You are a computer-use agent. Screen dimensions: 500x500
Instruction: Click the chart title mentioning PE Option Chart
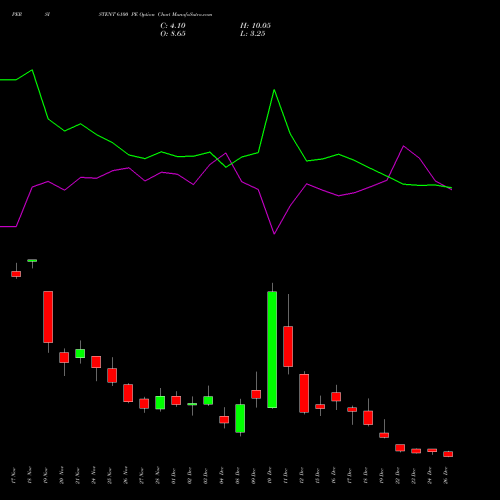(x=155, y=15)
